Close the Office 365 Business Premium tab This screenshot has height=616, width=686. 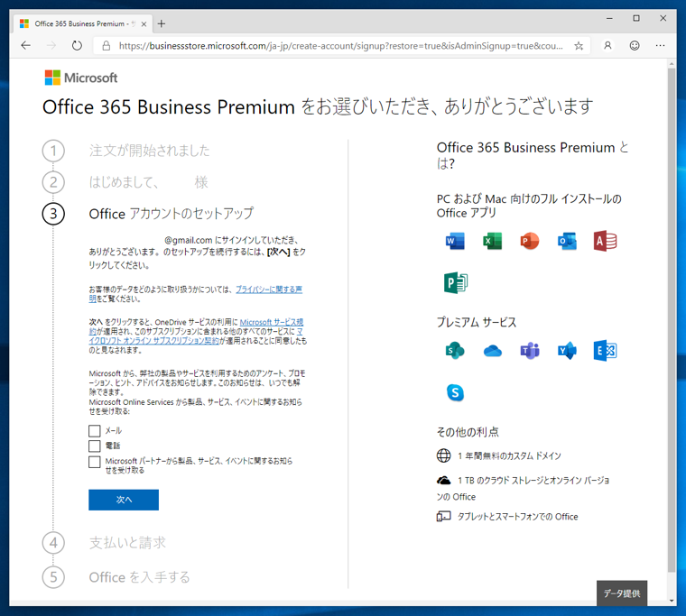144,24
